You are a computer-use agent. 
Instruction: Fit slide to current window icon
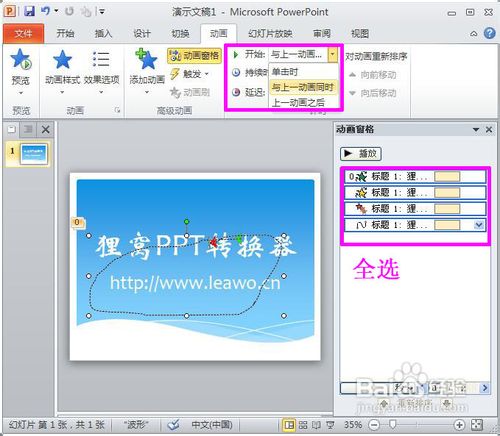click(x=477, y=425)
